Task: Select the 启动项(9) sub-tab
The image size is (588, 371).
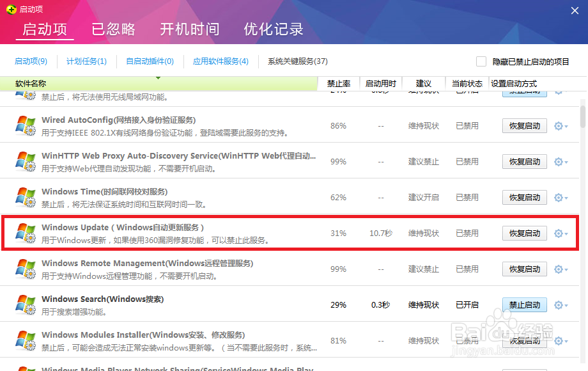Action: (x=31, y=61)
